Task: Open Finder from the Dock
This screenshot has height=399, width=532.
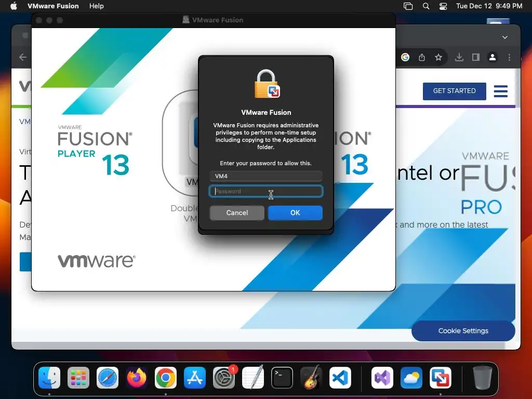Action: point(49,378)
